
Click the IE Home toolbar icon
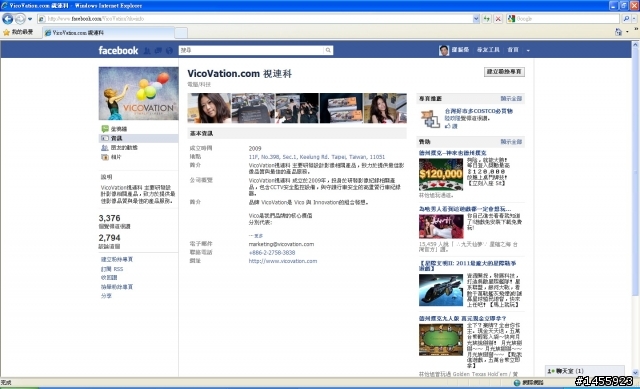(618, 32)
